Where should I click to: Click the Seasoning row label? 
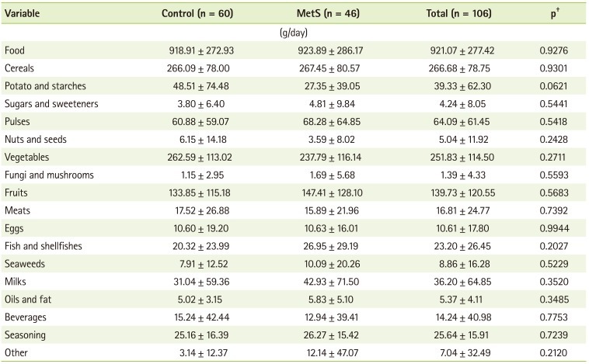pyautogui.click(x=26, y=336)
